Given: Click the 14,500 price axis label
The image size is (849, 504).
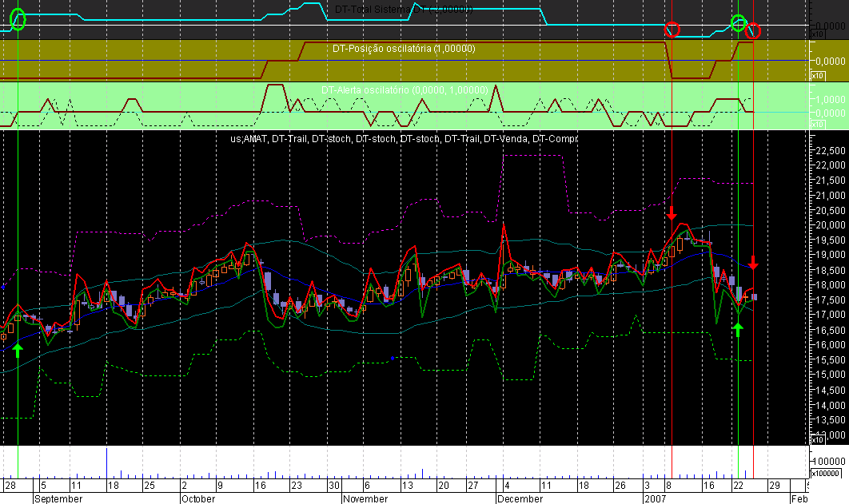Looking at the screenshot, I should pyautogui.click(x=830, y=390).
